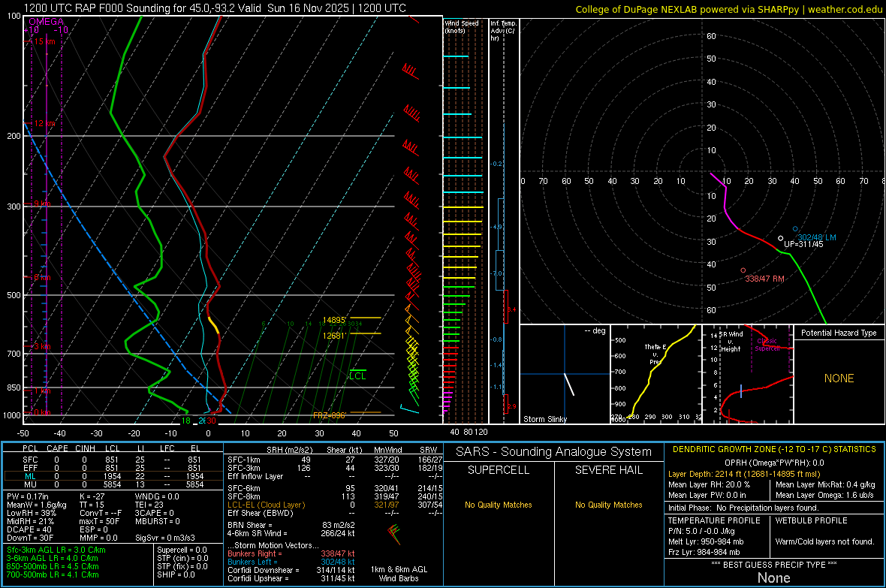Click the SFC-3km kinematics row label
The height and width of the screenshot is (588, 886).
[x=244, y=468]
